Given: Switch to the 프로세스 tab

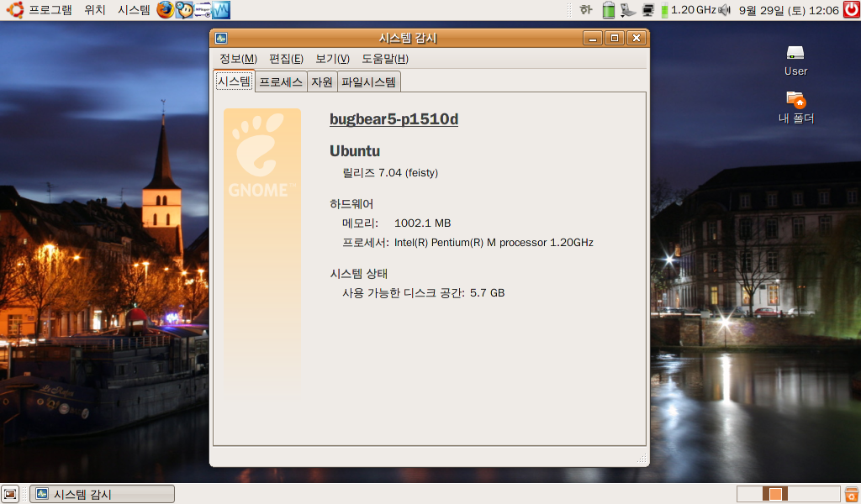Looking at the screenshot, I should (x=281, y=81).
